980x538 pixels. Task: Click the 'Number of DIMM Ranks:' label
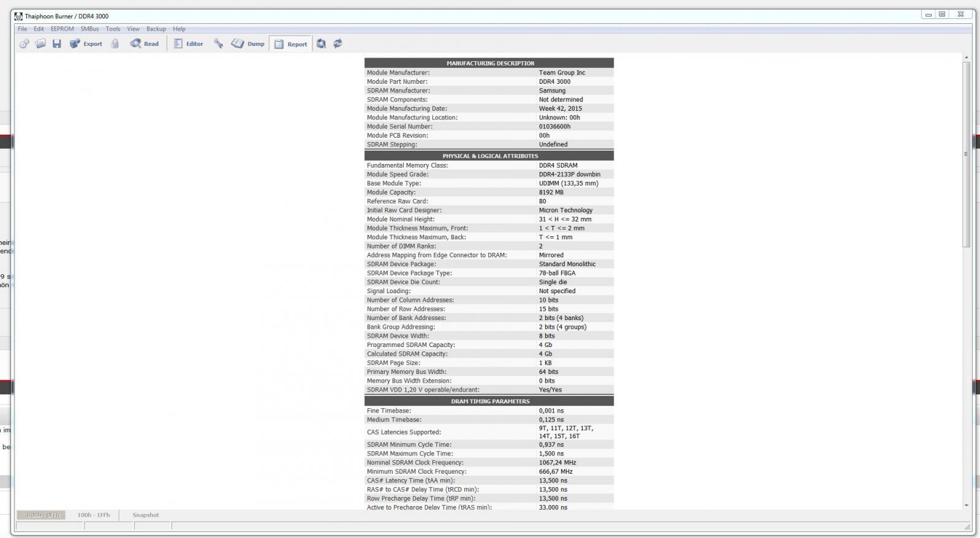click(401, 246)
